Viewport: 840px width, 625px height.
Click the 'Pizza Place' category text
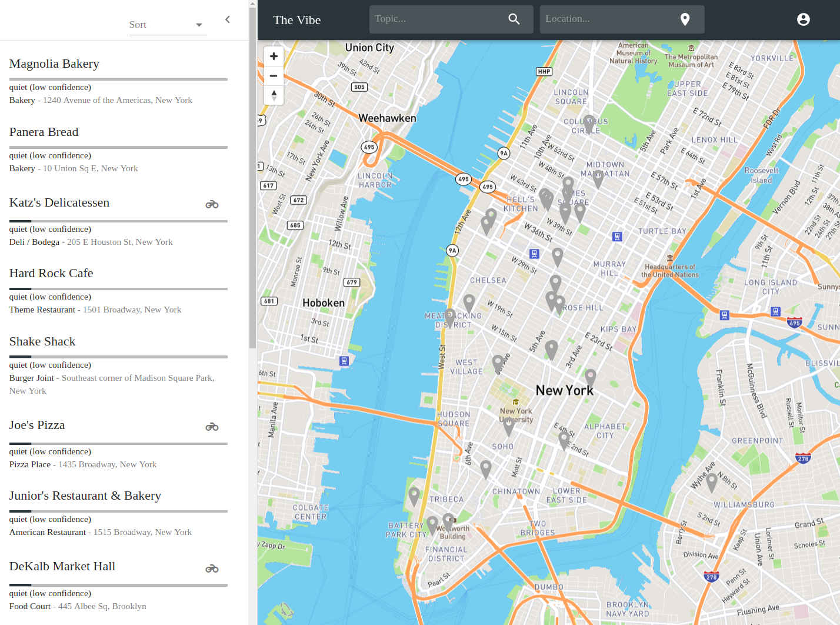click(30, 464)
